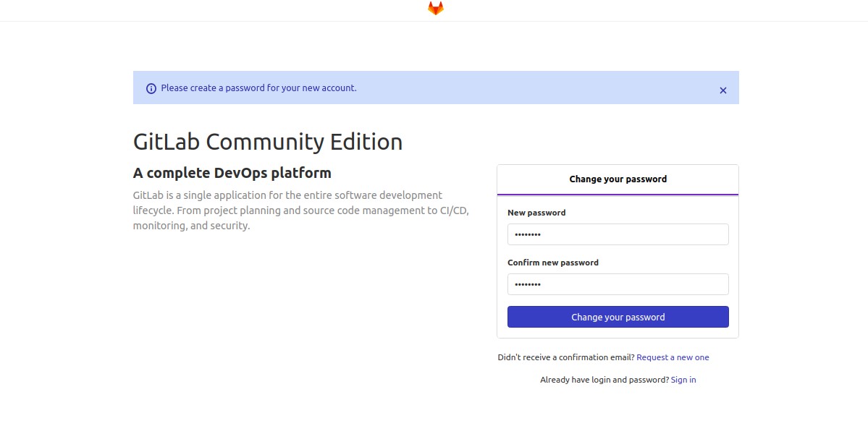868x447 pixels.
Task: Click the info icon in the alert banner
Action: pyautogui.click(x=151, y=88)
